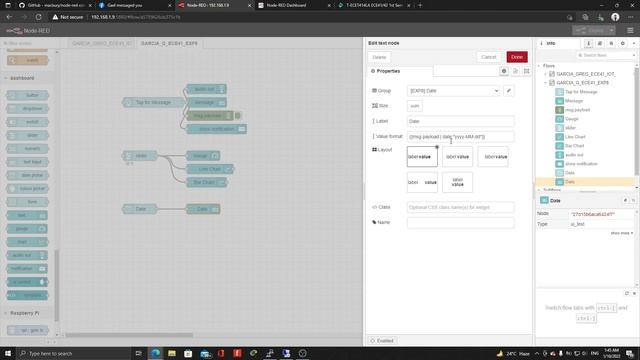Expand the GARCIA_GREG_ECE41_IOT flow in outline
This screenshot has height=360, width=640.
[x=545, y=74]
